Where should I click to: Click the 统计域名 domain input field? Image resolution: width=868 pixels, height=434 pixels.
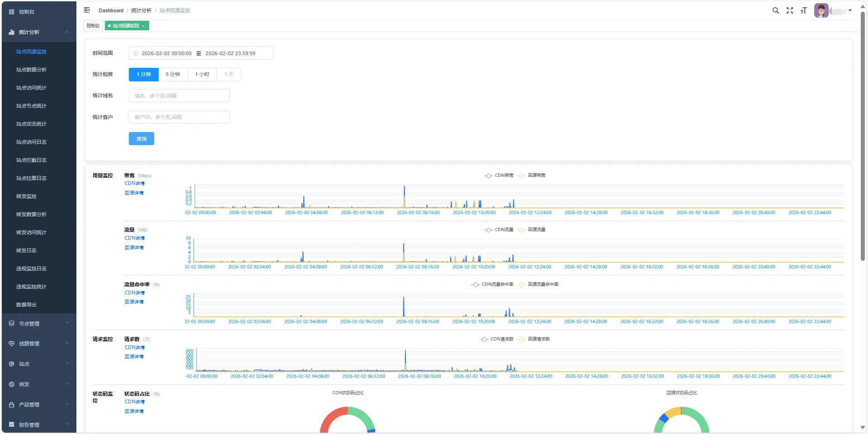pos(179,96)
